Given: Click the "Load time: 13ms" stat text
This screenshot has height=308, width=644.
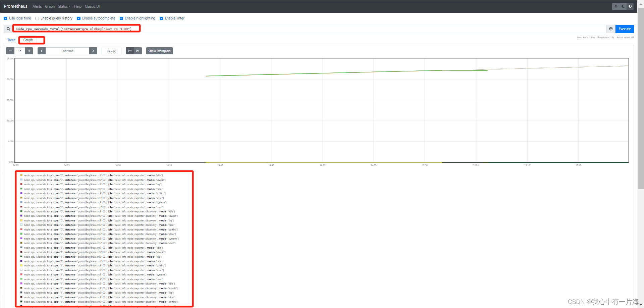Looking at the screenshot, I should pos(586,38).
